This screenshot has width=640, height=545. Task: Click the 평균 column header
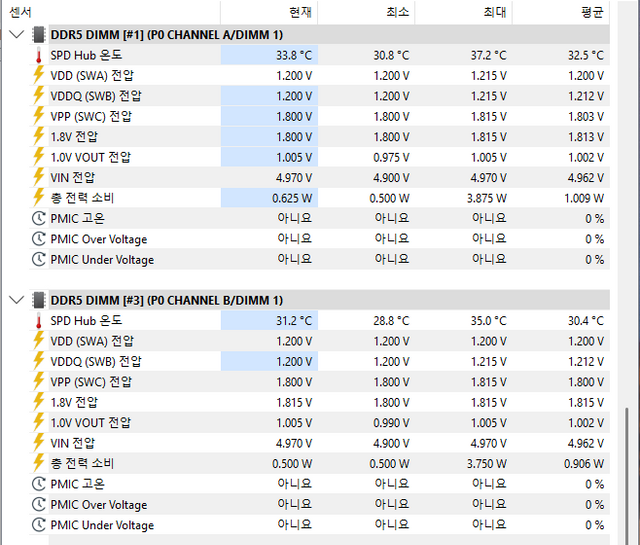tap(591, 12)
